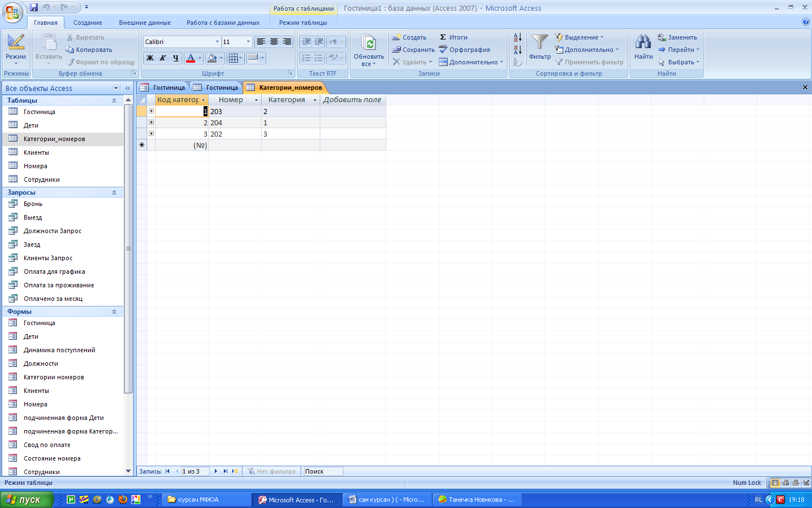The width and height of the screenshot is (812, 508).
Task: Click Найти binoculars icon
Action: click(x=643, y=46)
